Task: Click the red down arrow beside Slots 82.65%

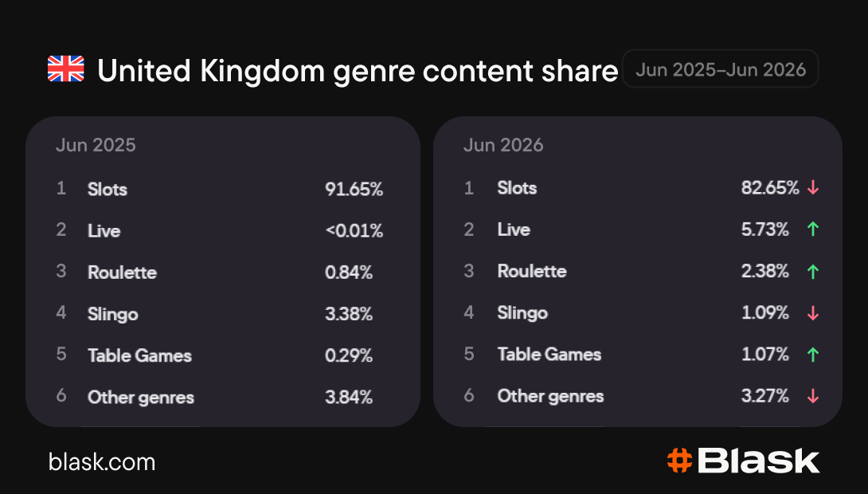Action: (x=812, y=188)
